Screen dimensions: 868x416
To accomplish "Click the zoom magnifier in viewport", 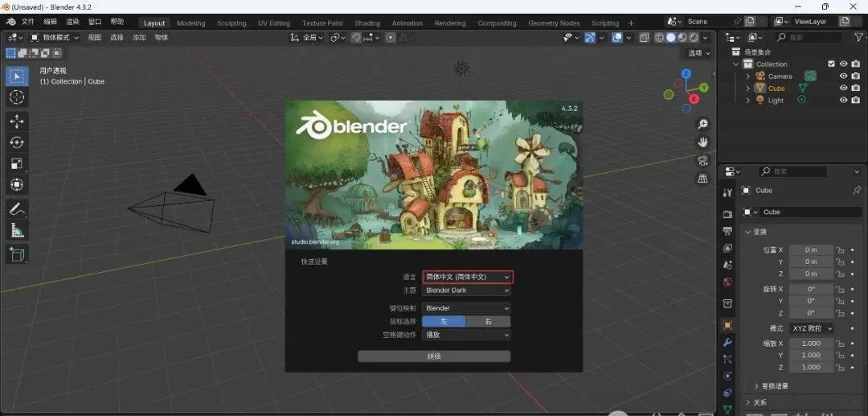I will click(702, 124).
